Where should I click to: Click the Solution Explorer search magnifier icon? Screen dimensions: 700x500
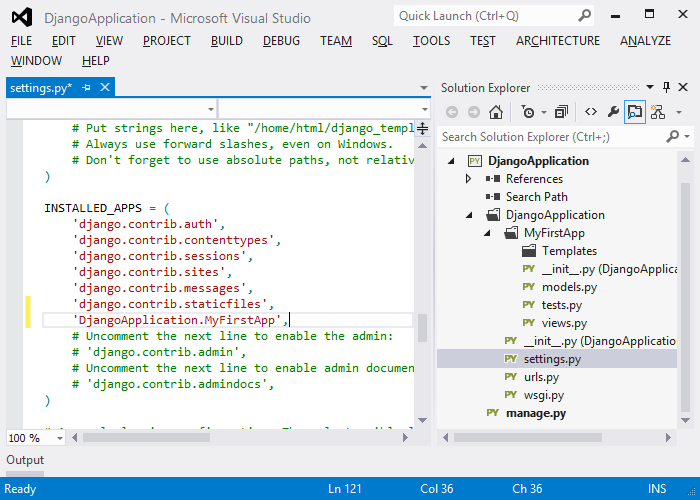tap(673, 136)
